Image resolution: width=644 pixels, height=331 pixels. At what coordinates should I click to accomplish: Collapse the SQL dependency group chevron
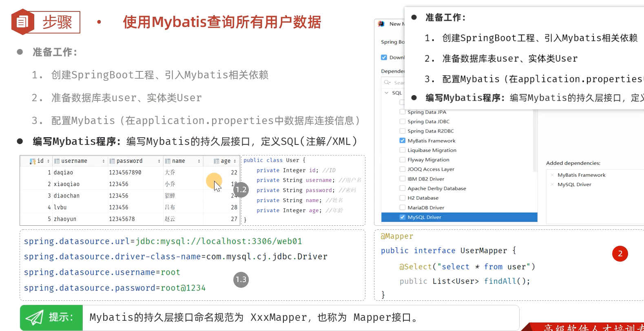coord(387,93)
